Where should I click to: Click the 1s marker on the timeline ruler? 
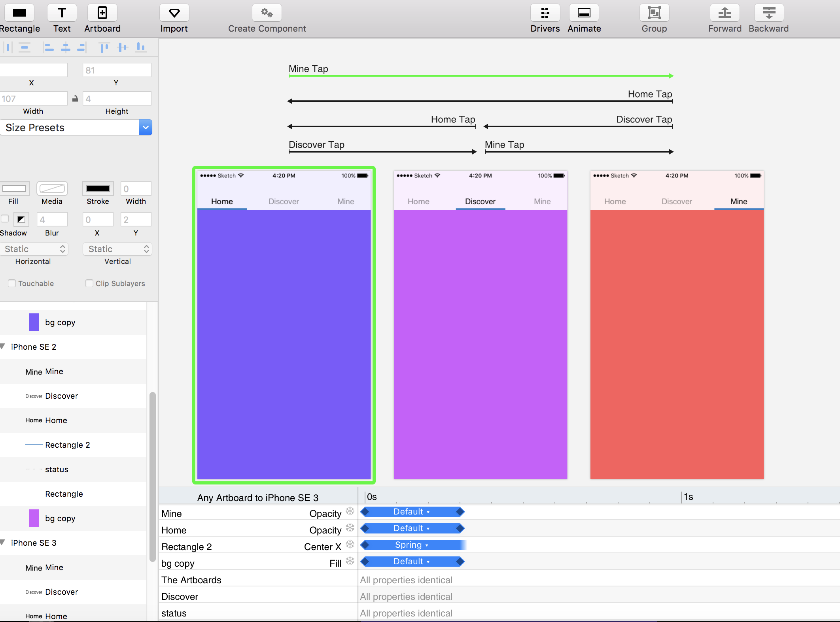(x=688, y=497)
